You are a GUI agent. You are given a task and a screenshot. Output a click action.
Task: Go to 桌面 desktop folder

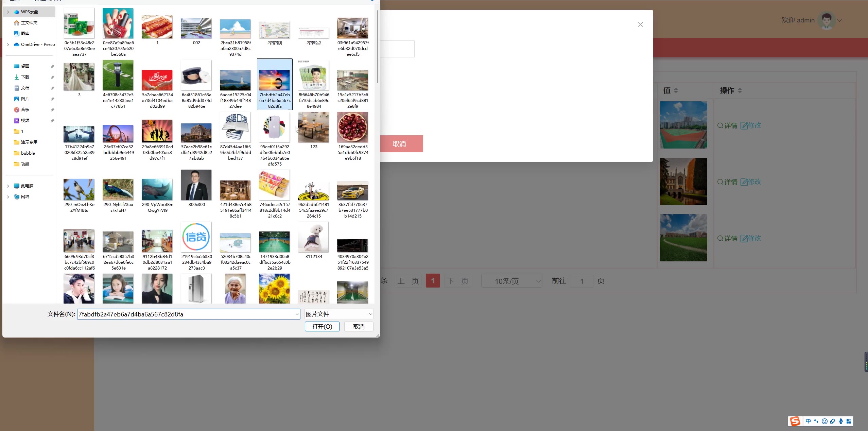(x=25, y=66)
